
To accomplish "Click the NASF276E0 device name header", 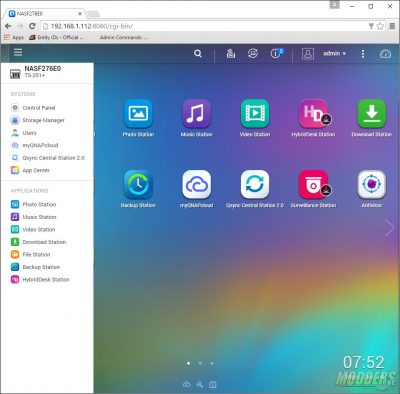I will click(x=43, y=68).
